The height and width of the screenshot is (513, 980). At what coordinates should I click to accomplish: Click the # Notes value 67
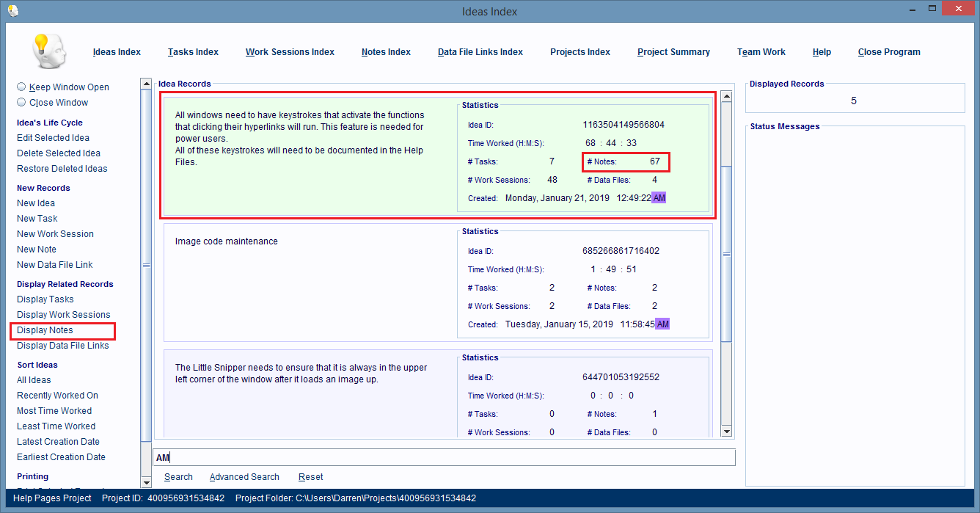pyautogui.click(x=655, y=161)
